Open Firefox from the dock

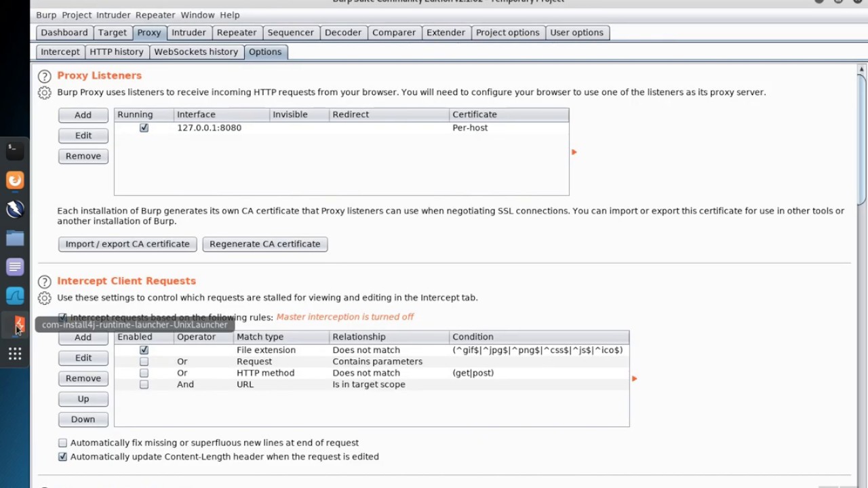(x=15, y=180)
